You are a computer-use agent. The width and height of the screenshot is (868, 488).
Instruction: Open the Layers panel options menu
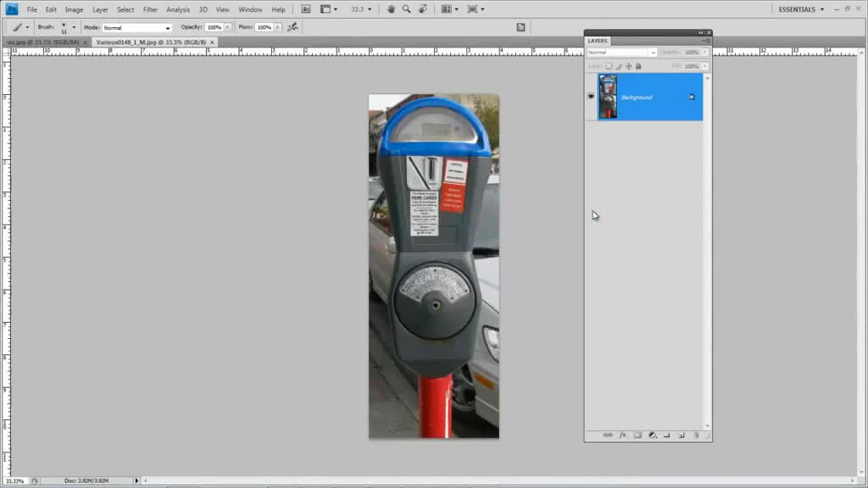pyautogui.click(x=706, y=41)
